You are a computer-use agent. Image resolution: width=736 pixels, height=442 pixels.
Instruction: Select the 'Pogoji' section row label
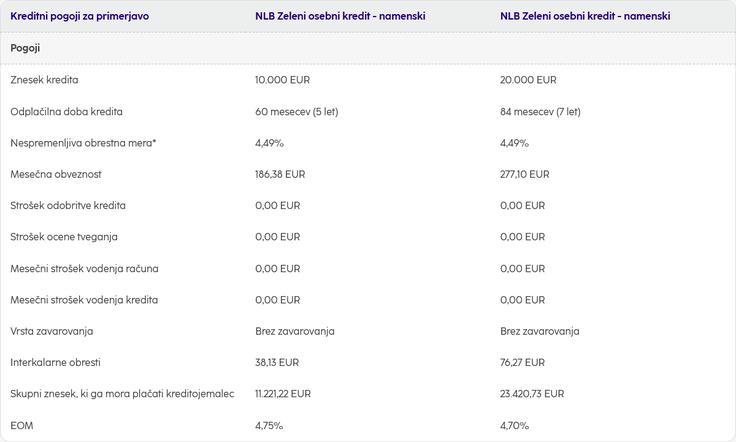(x=25, y=48)
